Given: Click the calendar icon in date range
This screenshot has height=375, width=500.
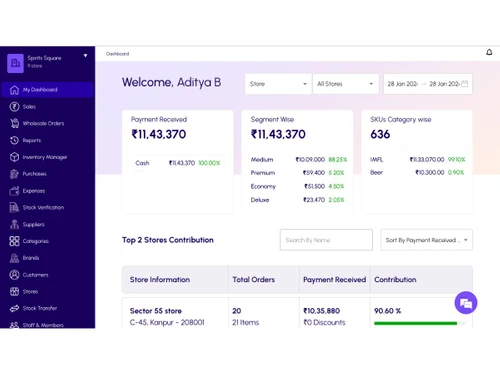Looking at the screenshot, I should point(465,84).
